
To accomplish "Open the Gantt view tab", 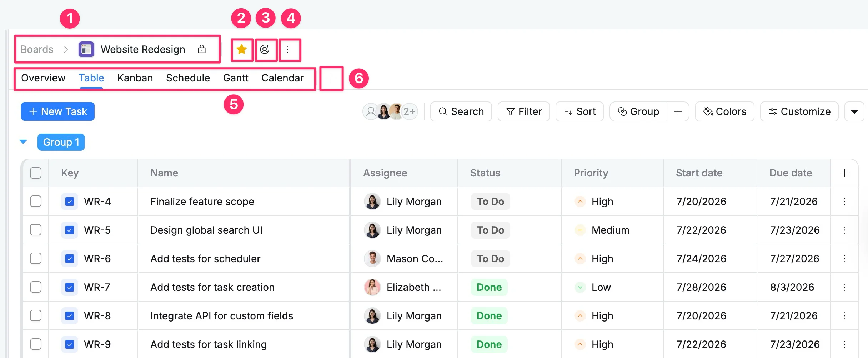I will pyautogui.click(x=236, y=78).
